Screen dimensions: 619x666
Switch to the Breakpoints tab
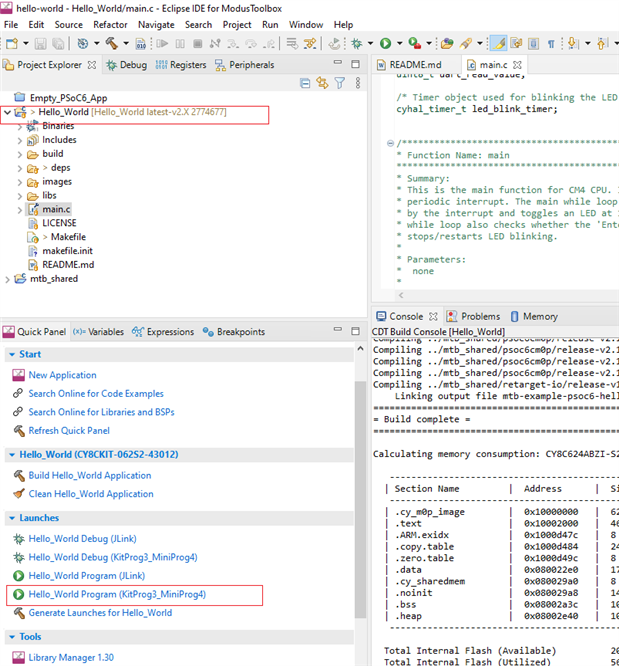coord(234,332)
